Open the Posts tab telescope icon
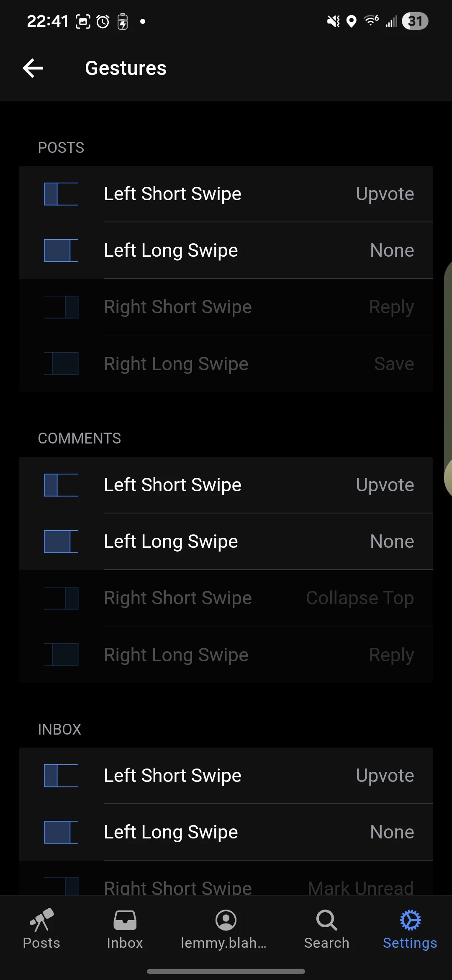 click(41, 920)
